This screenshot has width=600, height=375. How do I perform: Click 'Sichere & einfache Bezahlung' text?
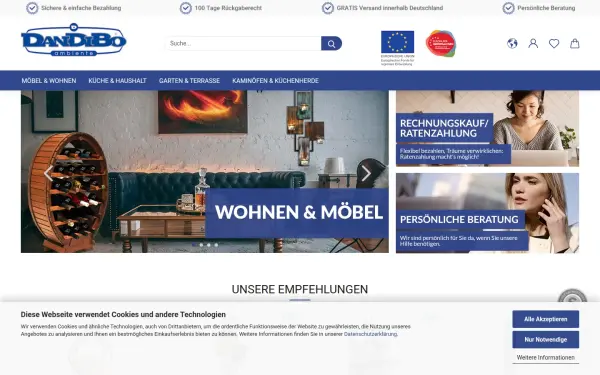[x=81, y=8]
